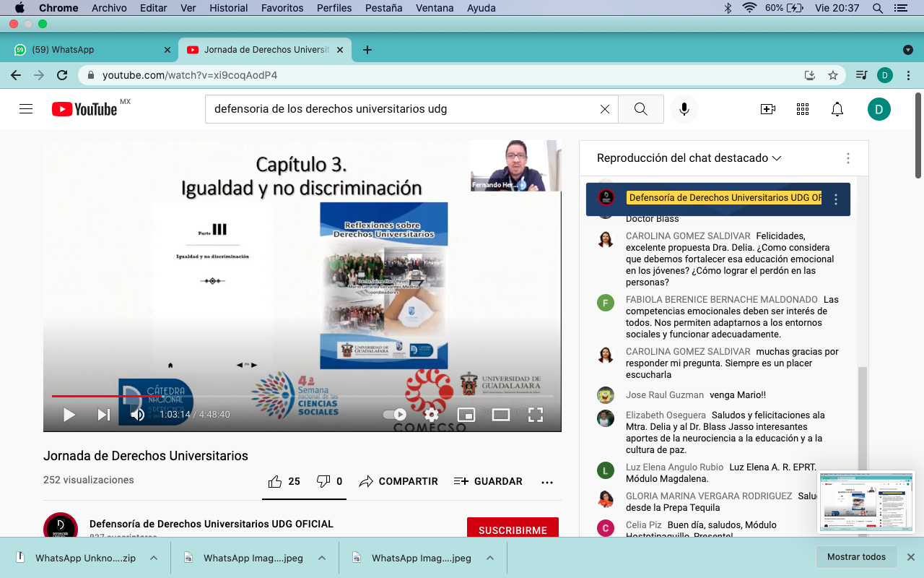Open the Archivo menu
The image size is (924, 578).
pos(109,8)
